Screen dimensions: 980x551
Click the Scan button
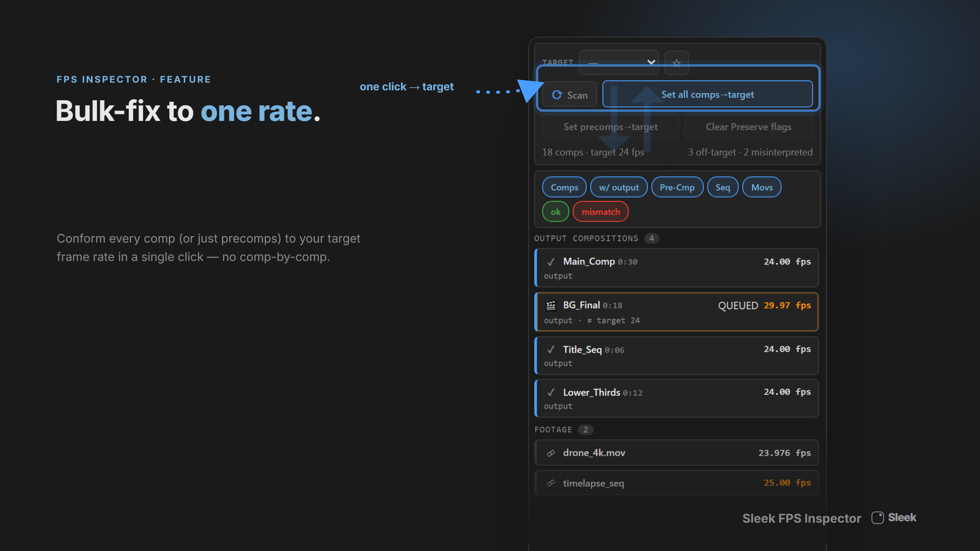(x=570, y=95)
